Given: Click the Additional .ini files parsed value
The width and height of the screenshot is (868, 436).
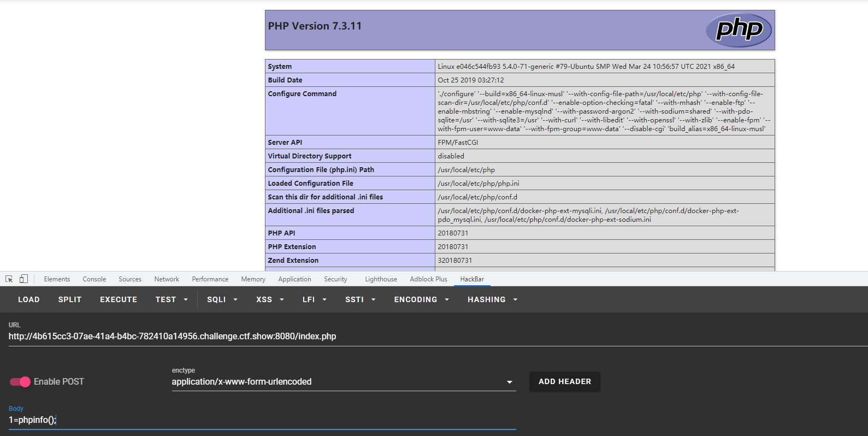Looking at the screenshot, I should click(x=588, y=215).
